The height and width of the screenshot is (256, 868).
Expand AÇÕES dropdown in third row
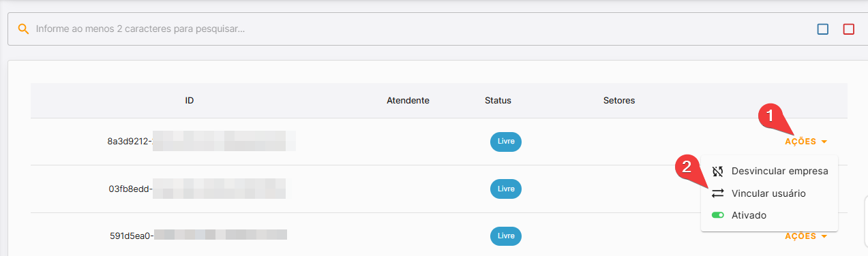(806, 236)
